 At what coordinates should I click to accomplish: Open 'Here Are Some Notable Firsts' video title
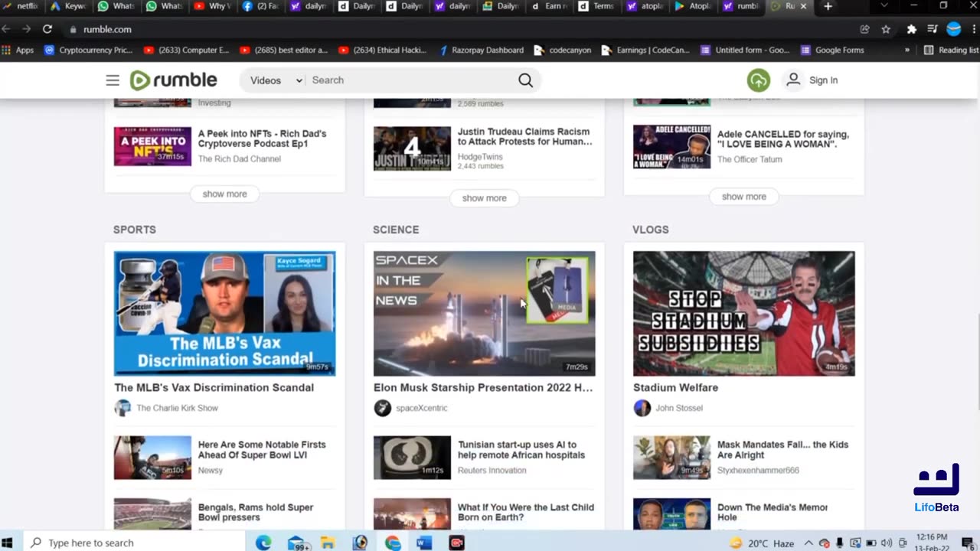pos(262,450)
